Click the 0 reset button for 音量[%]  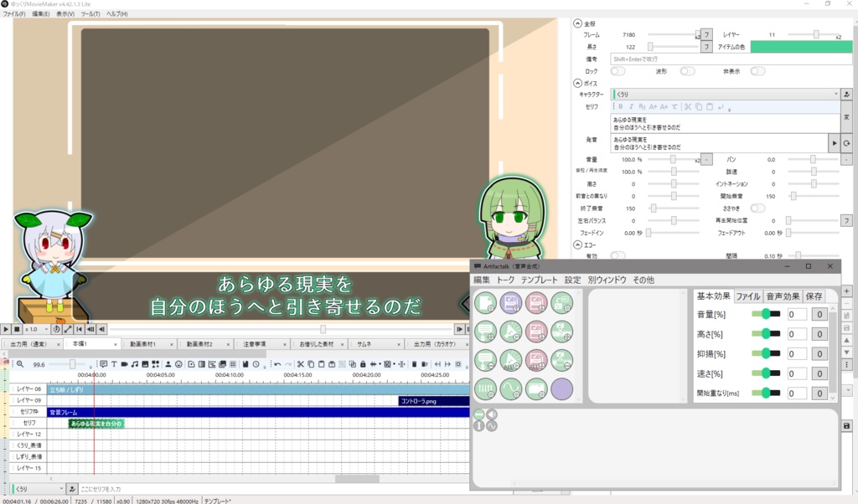tap(819, 314)
